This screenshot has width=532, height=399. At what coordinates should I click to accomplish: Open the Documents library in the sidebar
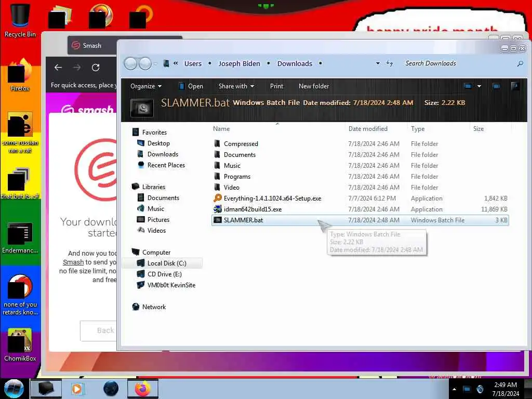(x=163, y=197)
